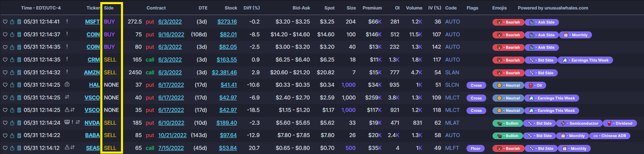Click the SLAN code on the AMZN row
Image resolution: width=644 pixels, height=154 pixels.
453,73
